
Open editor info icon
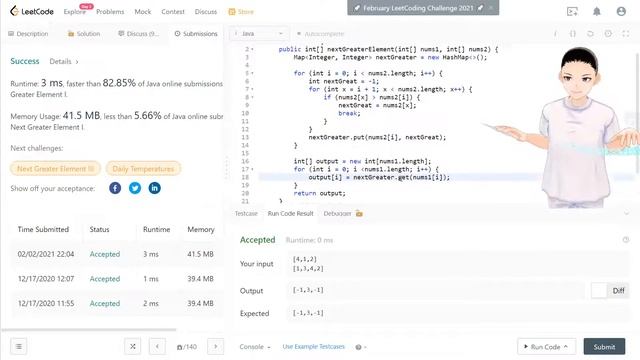[x=555, y=33]
